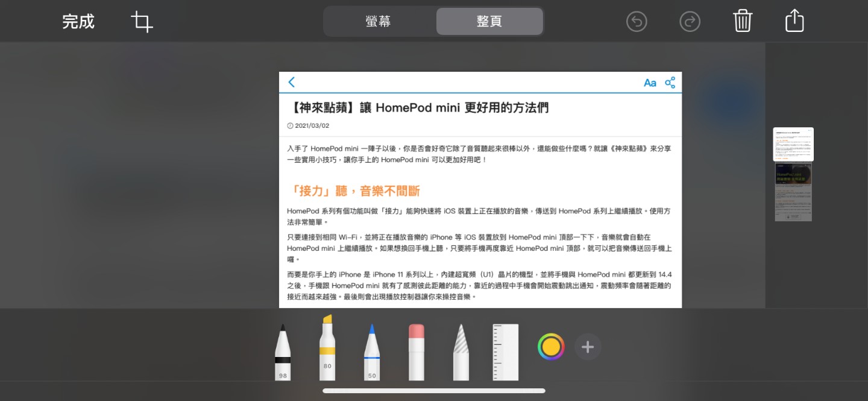Image resolution: width=868 pixels, height=401 pixels.
Task: Select the yellow highlighter tool
Action: pos(327,349)
